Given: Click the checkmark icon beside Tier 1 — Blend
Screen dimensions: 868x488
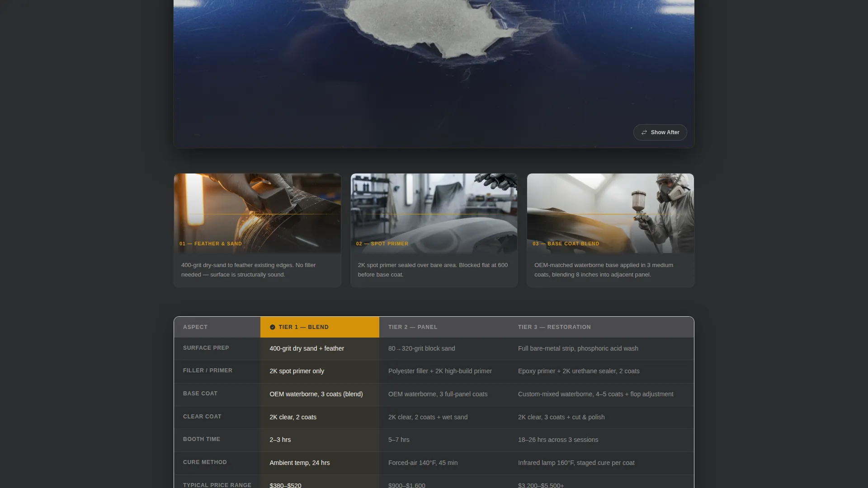Looking at the screenshot, I should coord(273,327).
